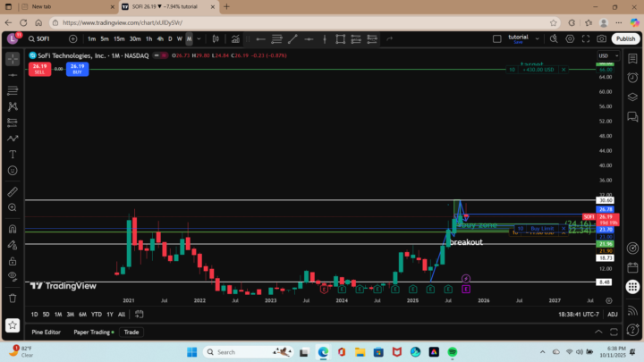Open the Trade panel tab
This screenshot has width=644, height=362.
131,332
